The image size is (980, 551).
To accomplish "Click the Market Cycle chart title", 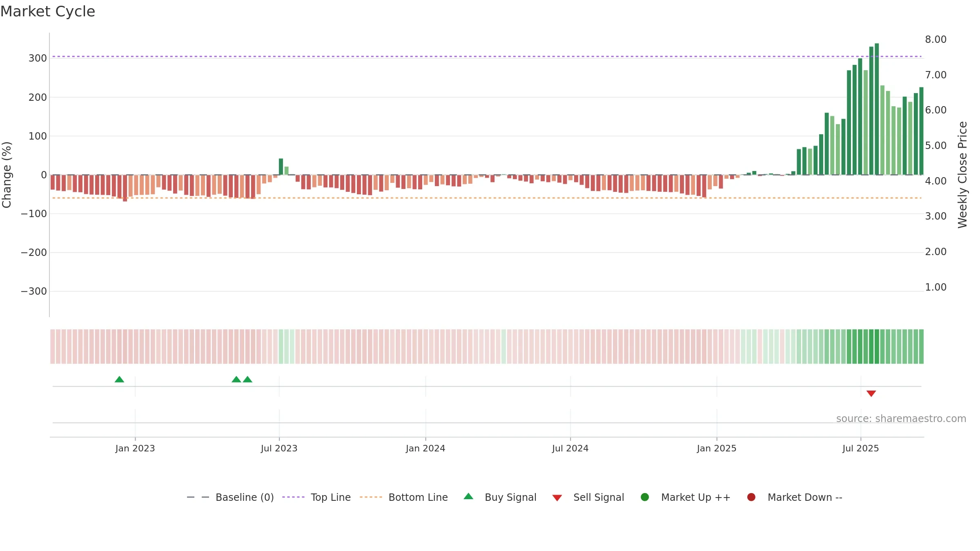I will click(48, 11).
